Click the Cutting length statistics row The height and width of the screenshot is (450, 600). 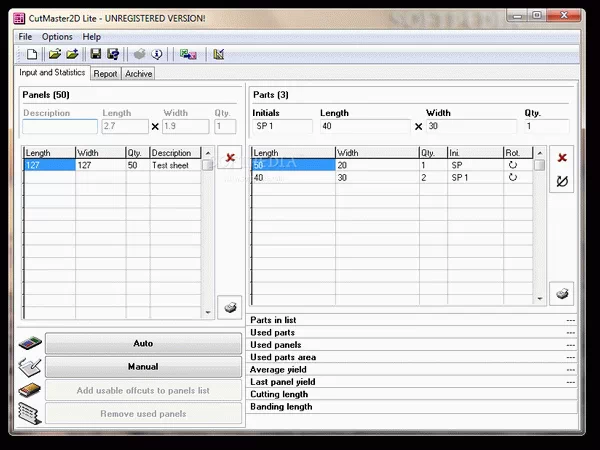click(412, 394)
